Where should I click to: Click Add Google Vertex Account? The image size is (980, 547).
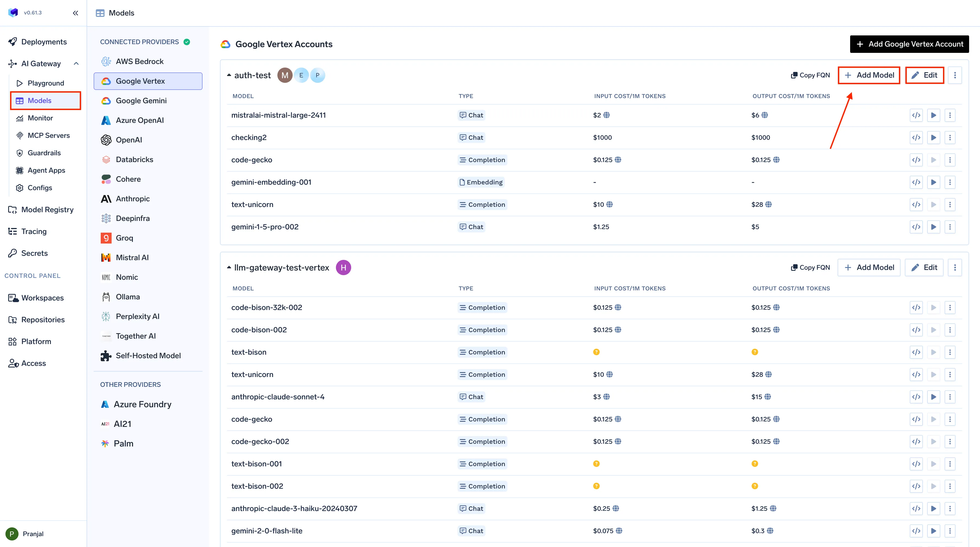pyautogui.click(x=909, y=44)
